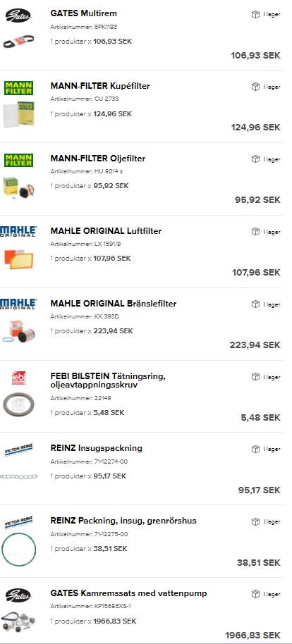Click the stock box icon for Bränslefilter
This screenshot has height=644, width=292.
click(255, 304)
